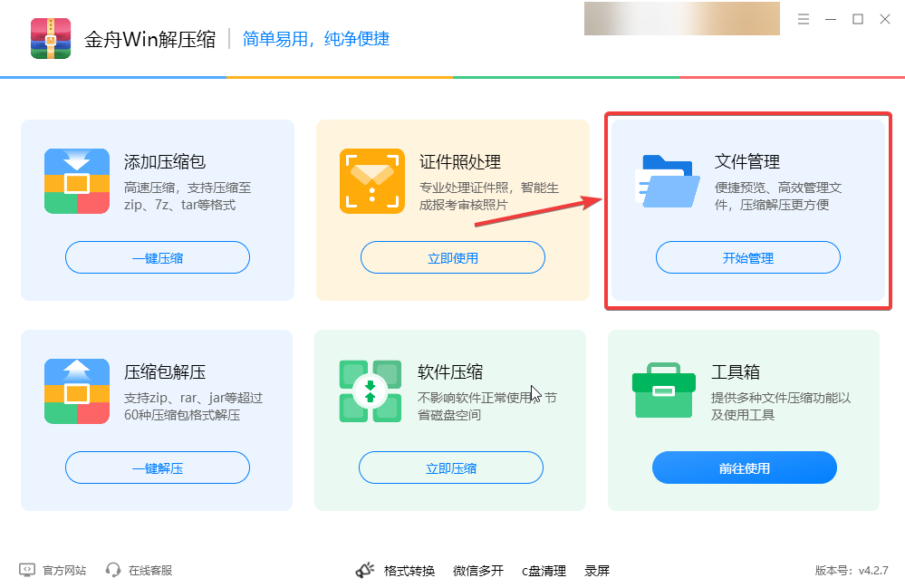The width and height of the screenshot is (905, 588).
Task: Click the megaphone icon beside 格式转换
Action: click(364, 570)
